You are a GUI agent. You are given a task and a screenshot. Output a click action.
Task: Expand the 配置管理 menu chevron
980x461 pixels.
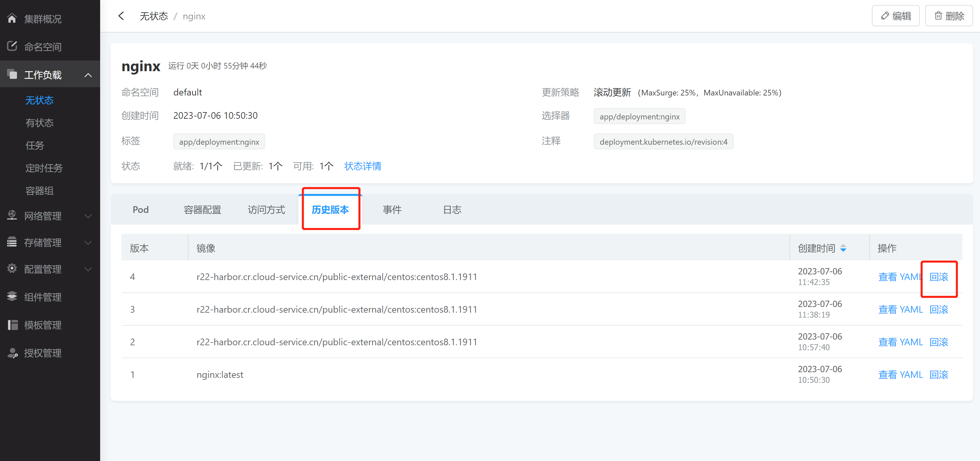point(88,269)
